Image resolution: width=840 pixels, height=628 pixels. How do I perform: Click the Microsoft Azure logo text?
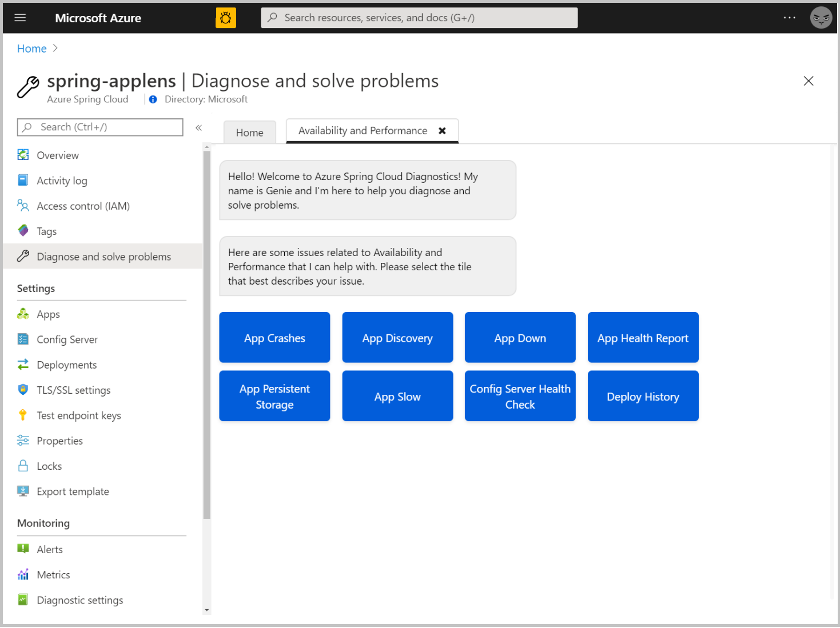98,18
